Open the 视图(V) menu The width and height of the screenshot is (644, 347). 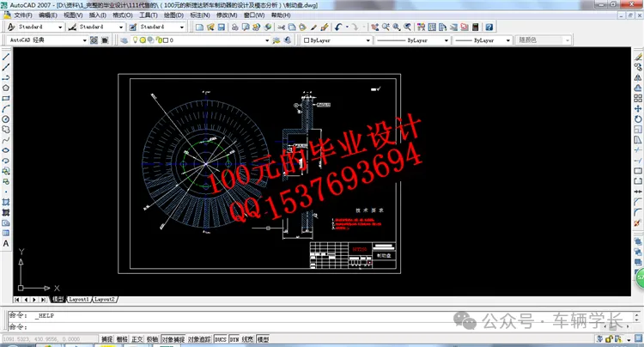[73, 15]
